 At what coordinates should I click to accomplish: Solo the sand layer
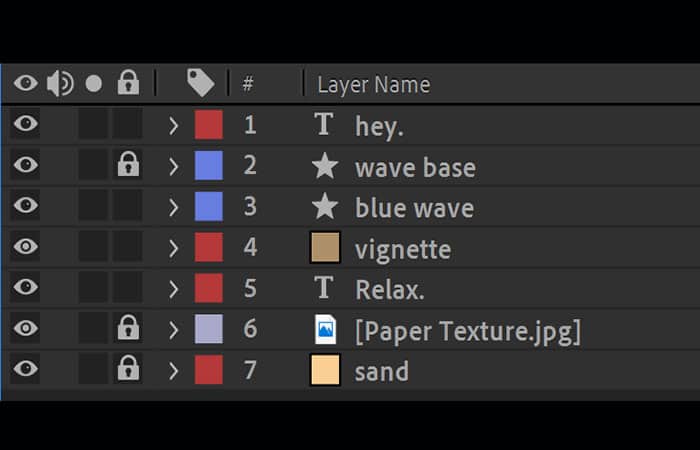point(93,368)
